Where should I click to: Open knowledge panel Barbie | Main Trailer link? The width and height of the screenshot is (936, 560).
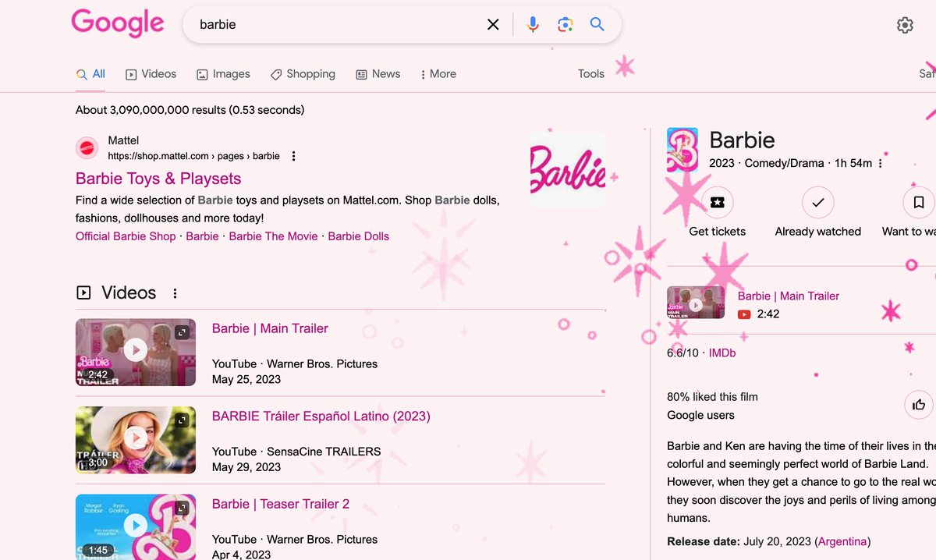[x=789, y=296]
